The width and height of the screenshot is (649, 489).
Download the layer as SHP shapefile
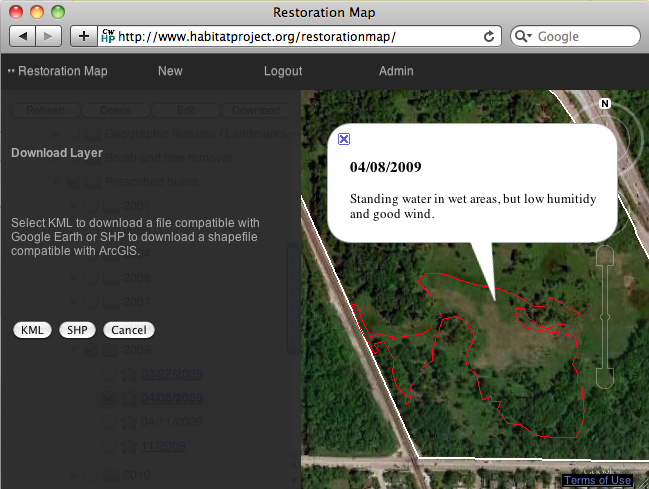coord(77,330)
